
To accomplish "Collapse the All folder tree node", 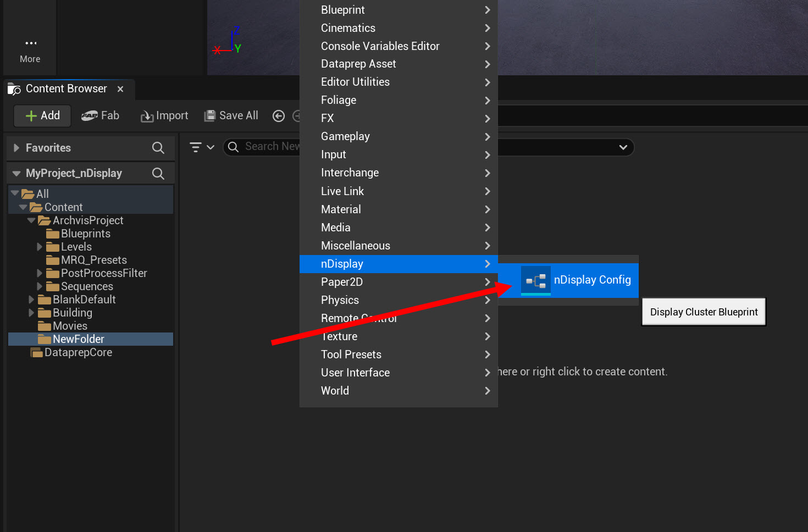I will tap(15, 193).
